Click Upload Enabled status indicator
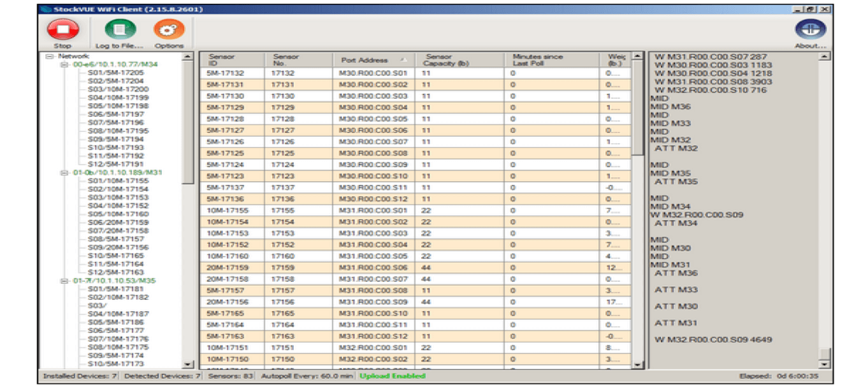The width and height of the screenshot is (868, 389). [393, 376]
